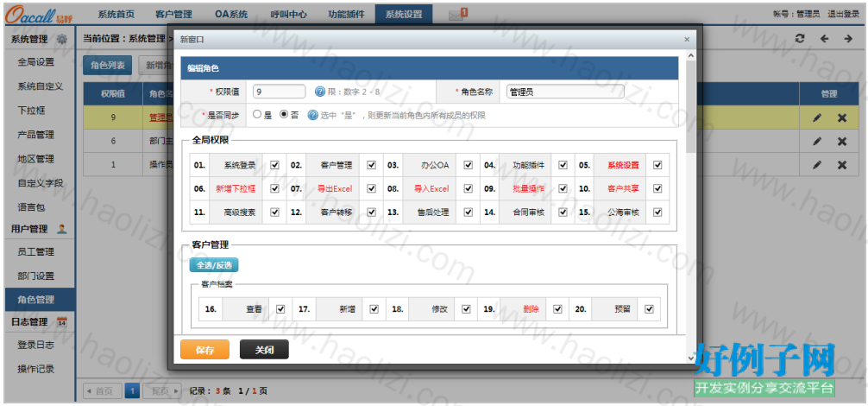Click the 角色名称 input field
The height and width of the screenshot is (406, 868).
pos(565,92)
